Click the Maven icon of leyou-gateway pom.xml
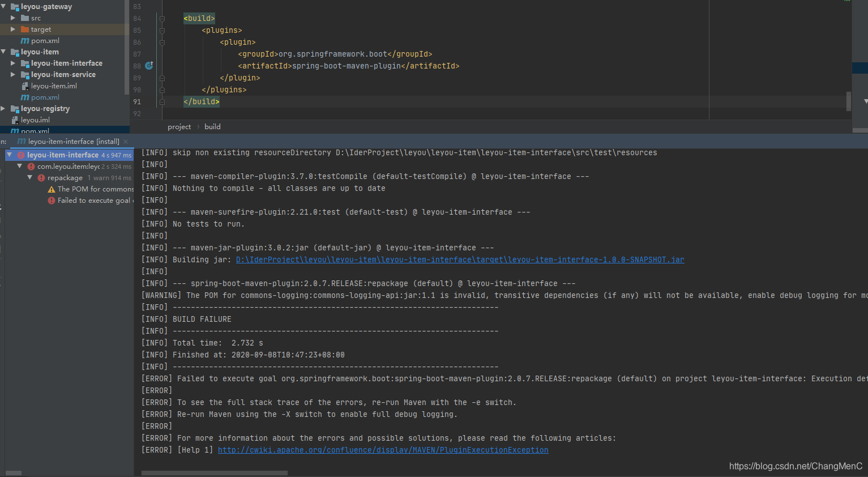Viewport: 868px width, 477px height. pos(25,41)
